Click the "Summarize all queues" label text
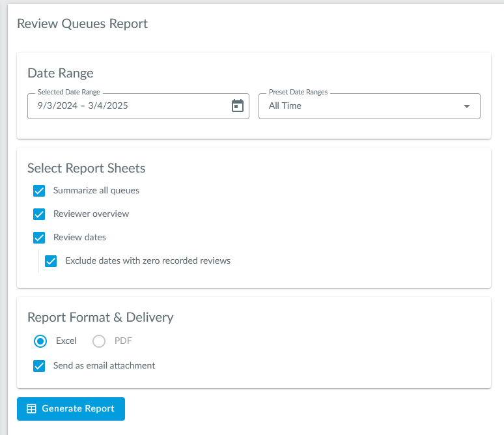This screenshot has width=504, height=435. 96,191
